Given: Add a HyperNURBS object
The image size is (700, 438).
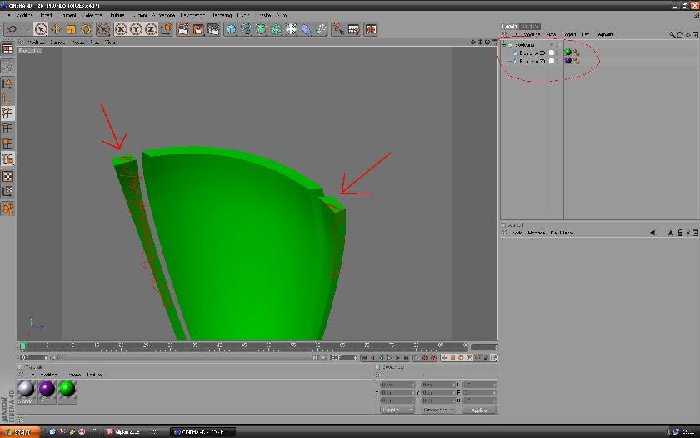Looking at the screenshot, I should pos(261,29).
